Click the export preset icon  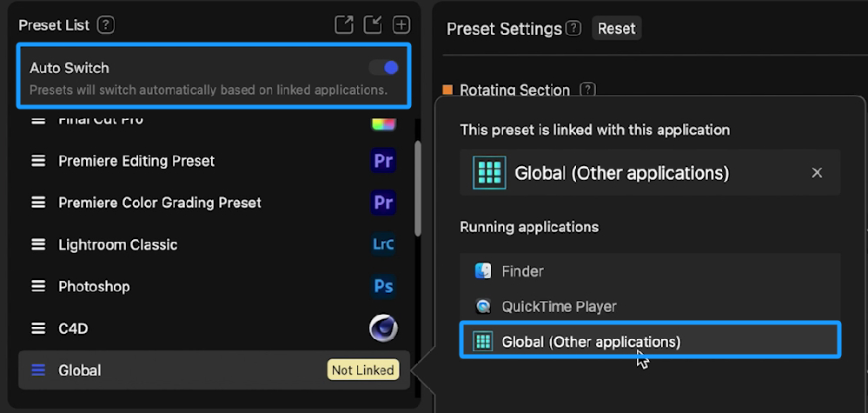(x=344, y=25)
